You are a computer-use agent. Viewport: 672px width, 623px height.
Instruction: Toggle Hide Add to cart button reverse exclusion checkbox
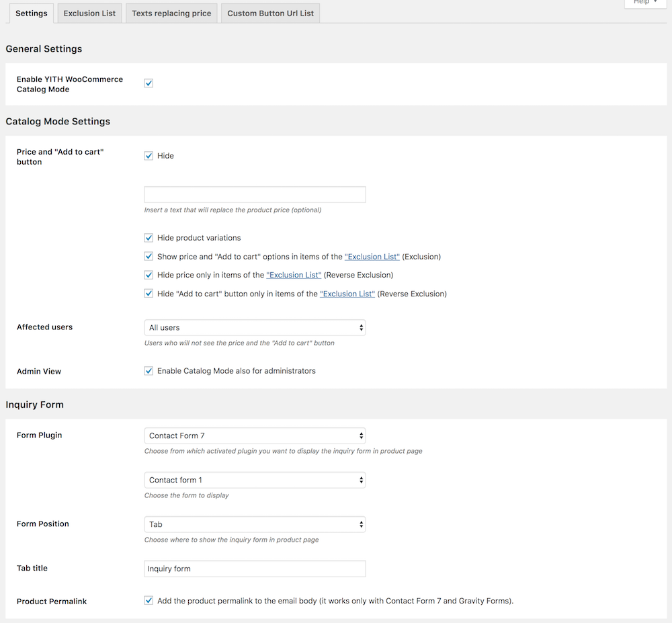[149, 294]
